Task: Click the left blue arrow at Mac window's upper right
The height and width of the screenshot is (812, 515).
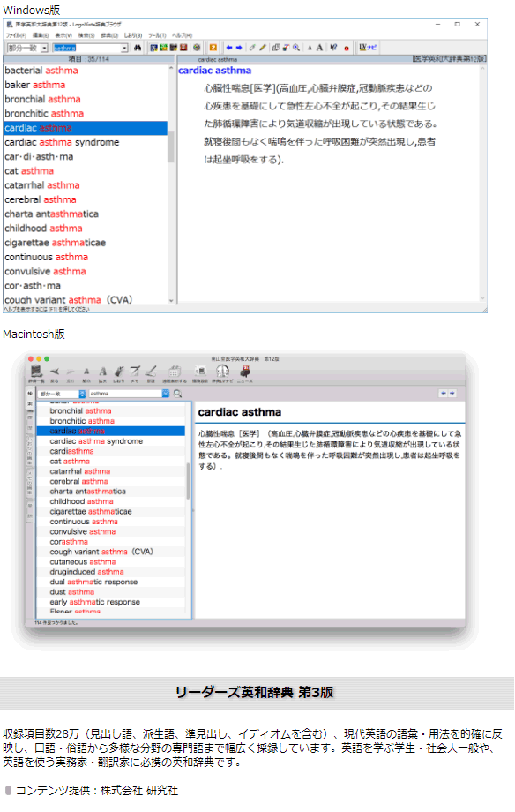Action: tap(444, 394)
